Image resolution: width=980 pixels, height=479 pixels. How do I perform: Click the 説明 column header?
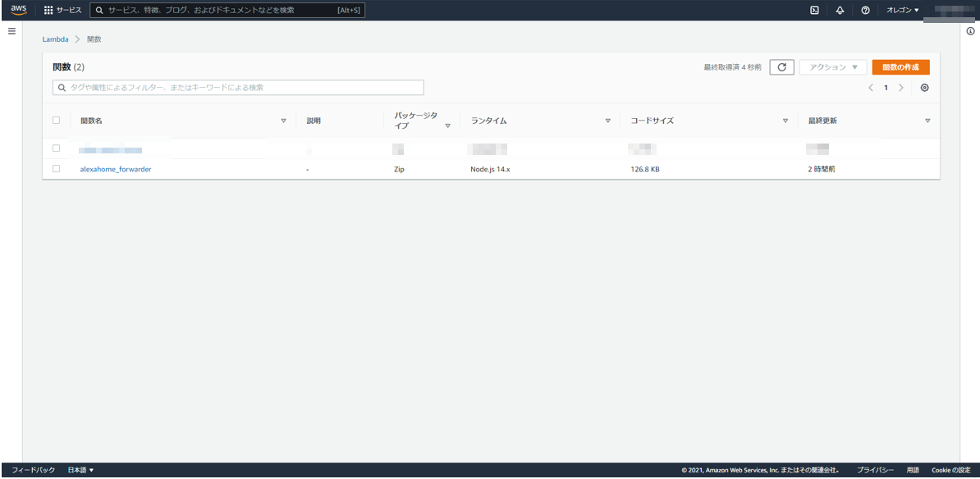(314, 121)
